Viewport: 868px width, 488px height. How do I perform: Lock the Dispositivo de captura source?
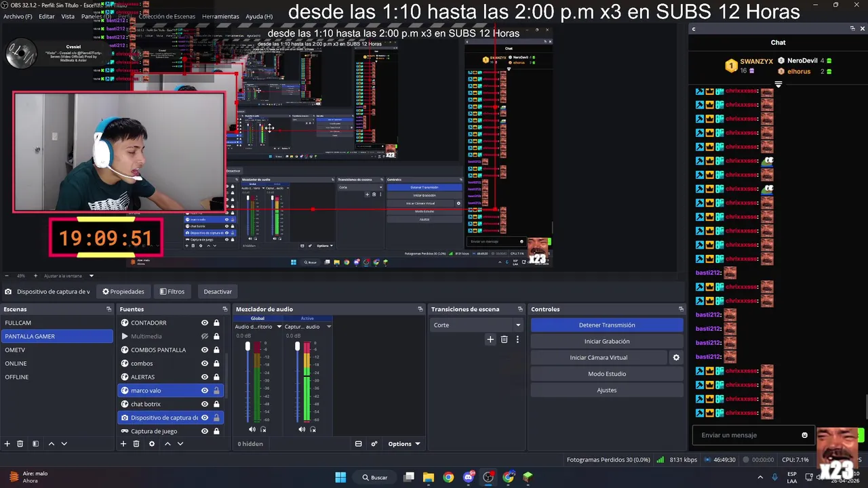tap(216, 418)
